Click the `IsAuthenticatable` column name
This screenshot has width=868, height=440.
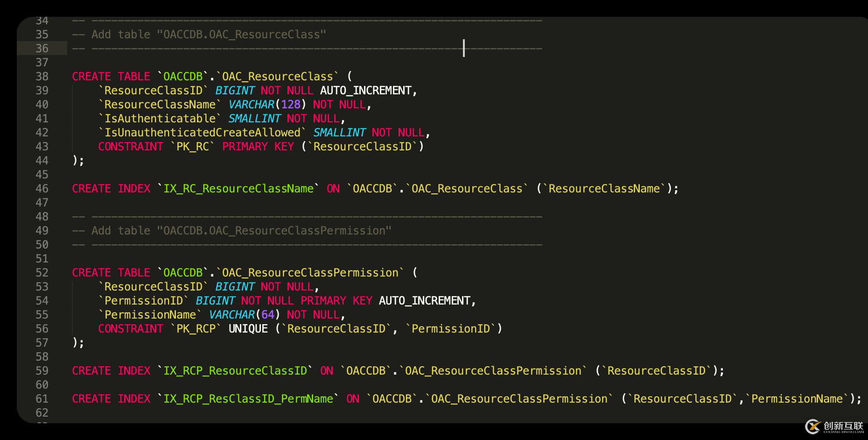click(x=160, y=119)
